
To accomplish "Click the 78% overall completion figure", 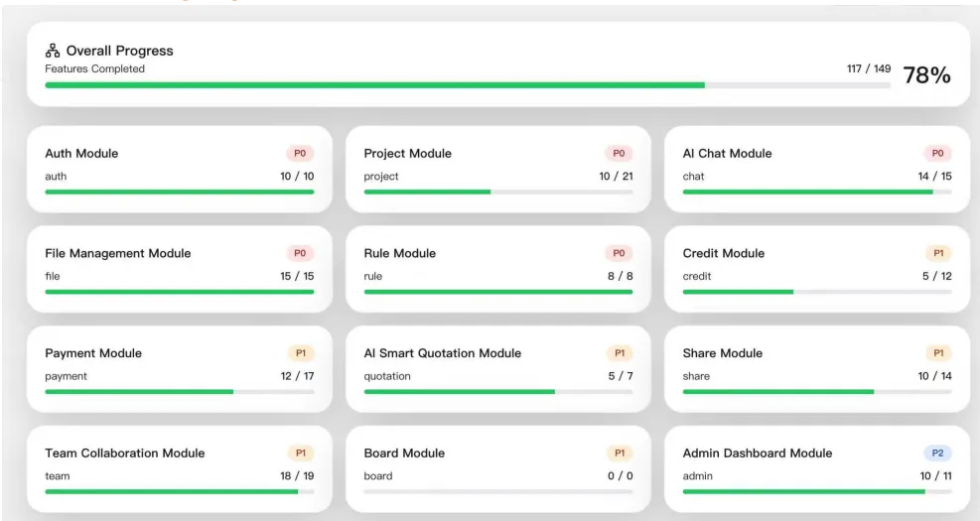I will tap(926, 76).
